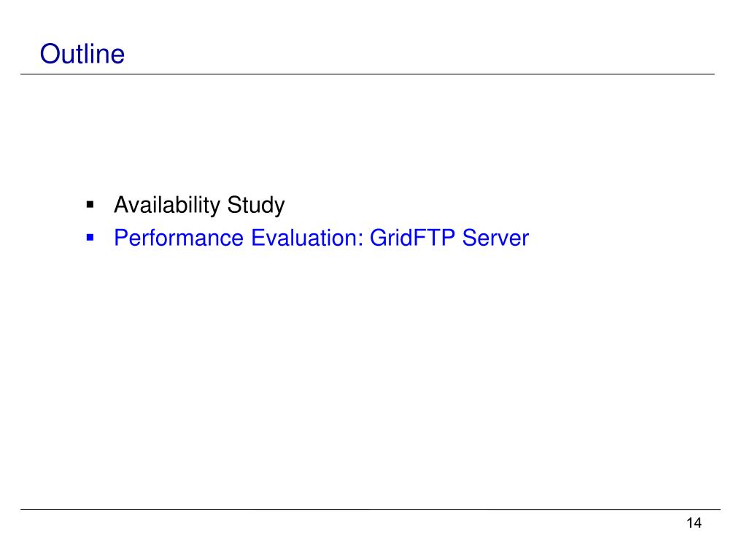Select the word "GridFTP"

[x=412, y=238]
